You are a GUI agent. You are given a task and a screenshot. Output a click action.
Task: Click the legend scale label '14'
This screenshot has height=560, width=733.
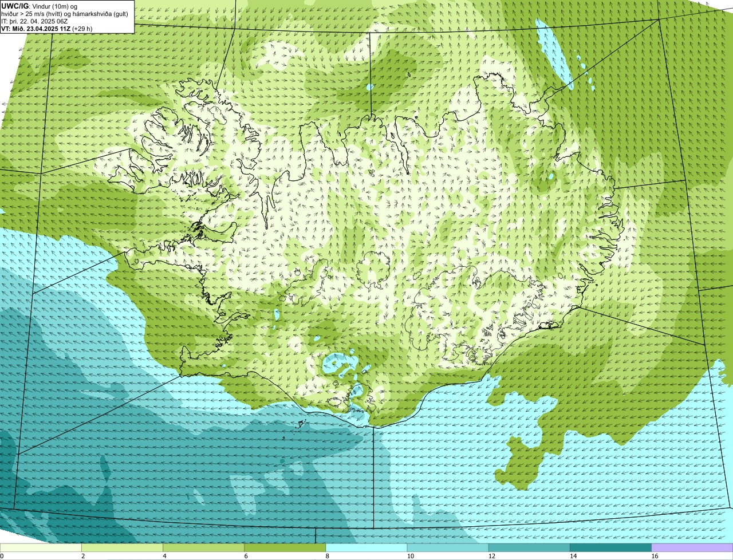click(573, 556)
